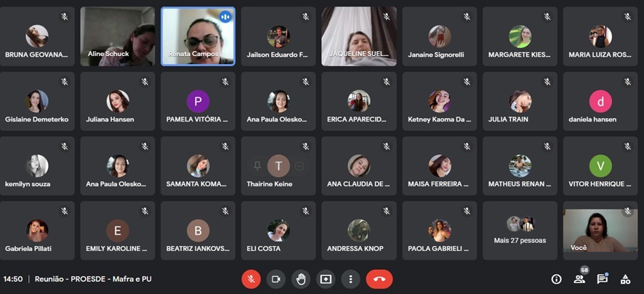Click the green V avatar of VITOR HENRIQUE
The width and height of the screenshot is (644, 294).
click(600, 166)
